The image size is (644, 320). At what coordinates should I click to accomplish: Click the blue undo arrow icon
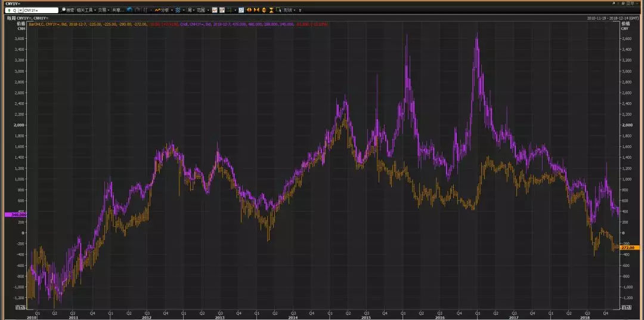tap(129, 10)
